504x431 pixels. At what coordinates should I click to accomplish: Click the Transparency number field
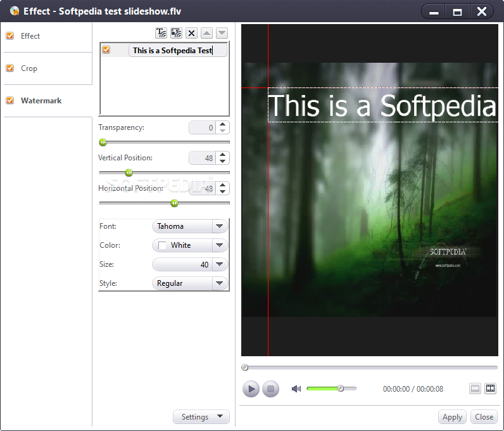[202, 127]
